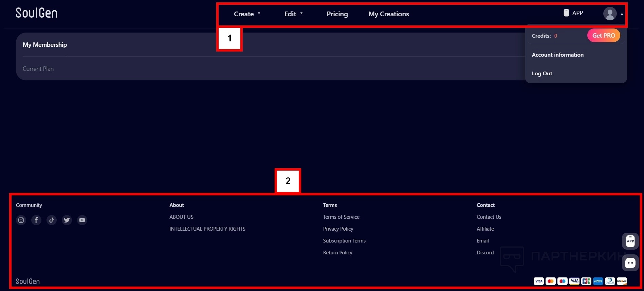The width and height of the screenshot is (644, 291).
Task: Click the SoulGen logo in the footer
Action: (x=27, y=281)
